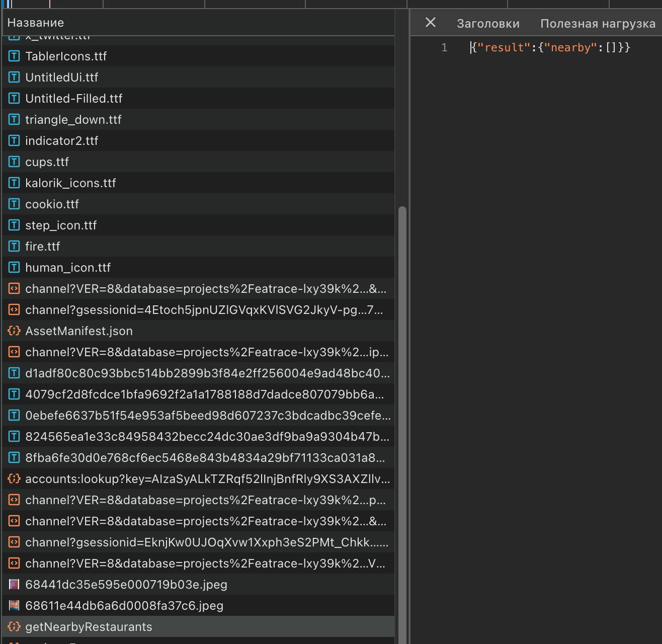Select the accounts:lookup?key= request
The height and width of the screenshot is (644, 662).
tap(198, 479)
